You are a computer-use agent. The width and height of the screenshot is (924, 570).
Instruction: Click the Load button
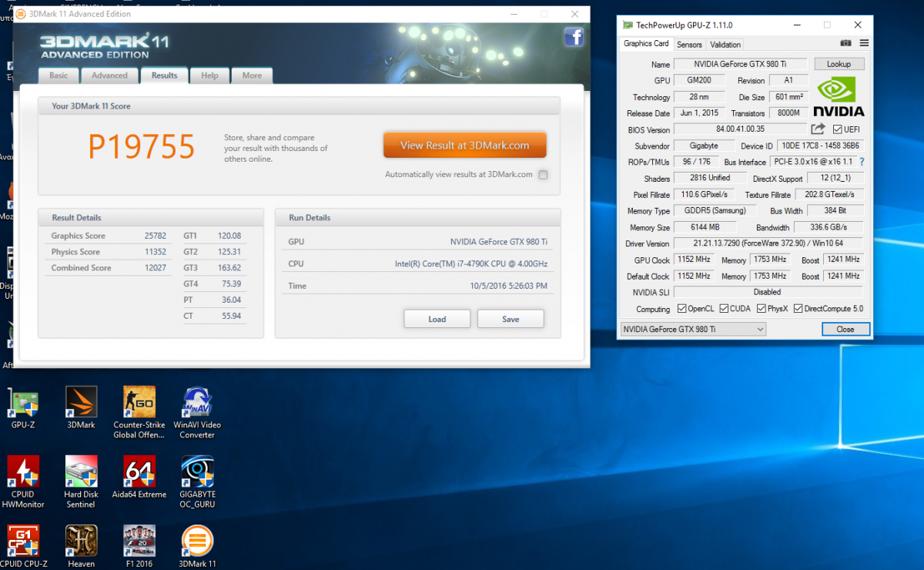coord(437,319)
